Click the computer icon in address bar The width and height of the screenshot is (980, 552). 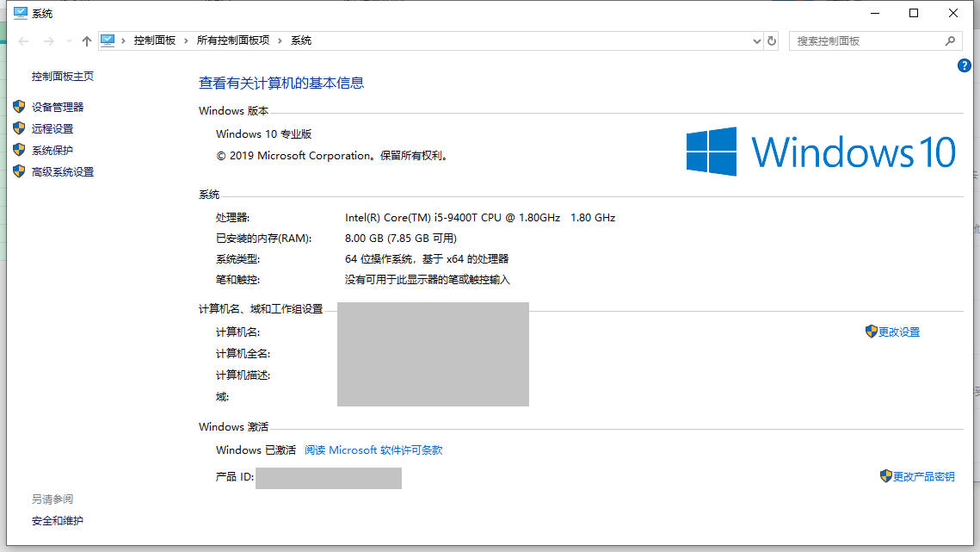108,40
